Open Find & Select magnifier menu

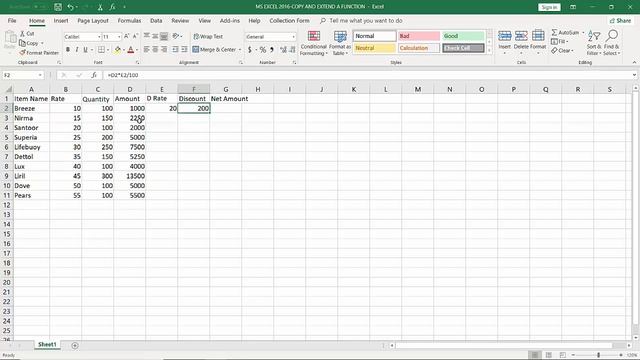611,43
